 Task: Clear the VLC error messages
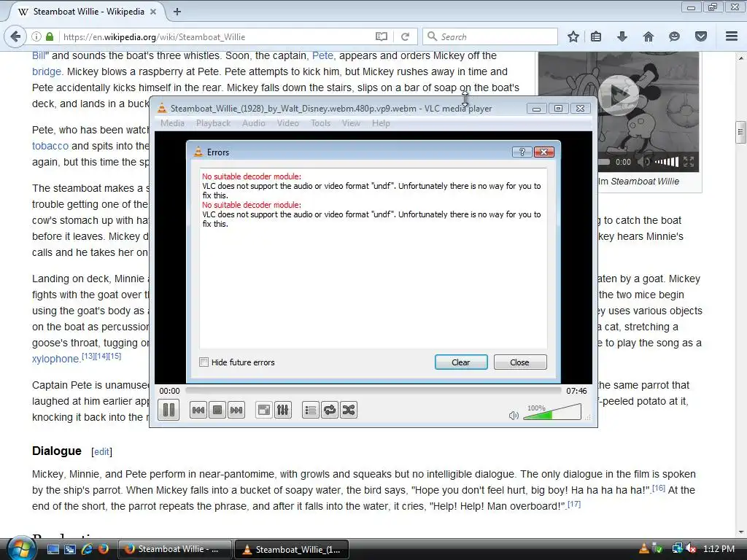point(461,362)
